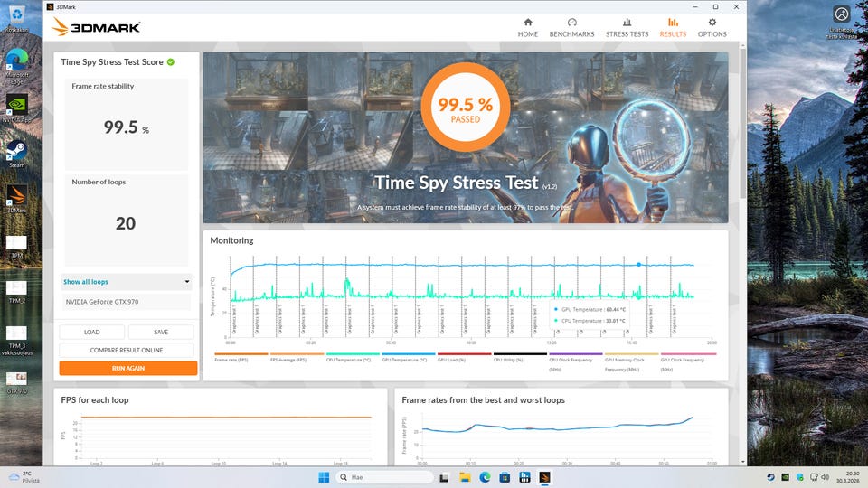Screen dimensions: 868x488
Task: Click the Hae taskbar search field
Action: (x=384, y=477)
